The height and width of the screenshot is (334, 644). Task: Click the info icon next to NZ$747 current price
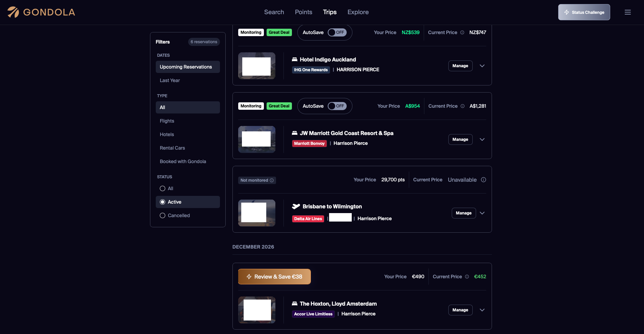(462, 32)
